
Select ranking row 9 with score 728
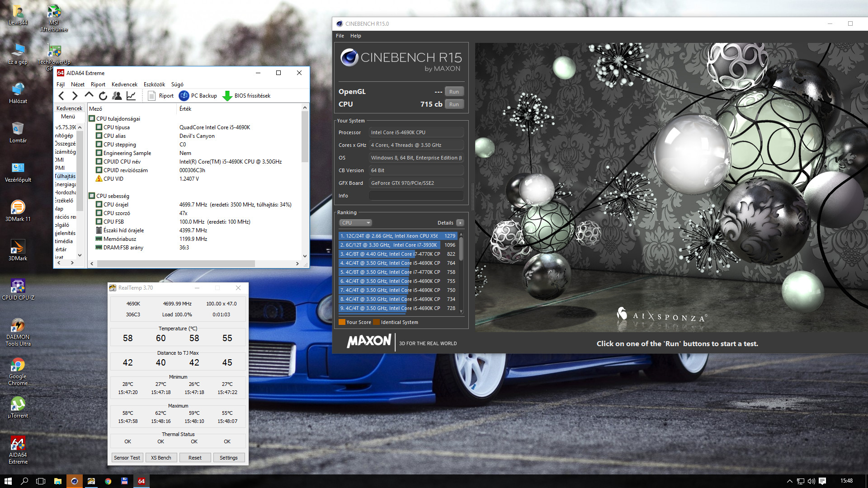pyautogui.click(x=398, y=308)
